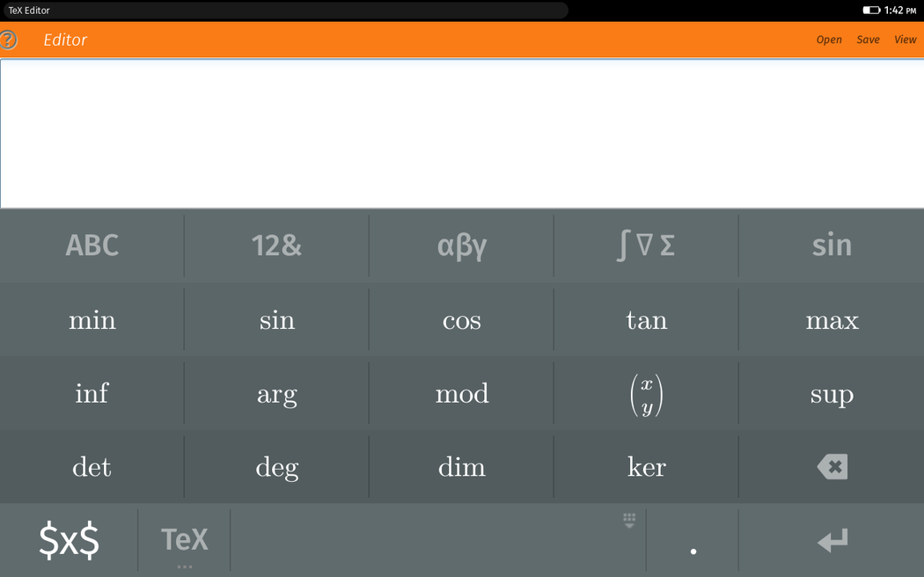This screenshot has width=924, height=577.
Task: Switch to View mode
Action: (x=905, y=40)
